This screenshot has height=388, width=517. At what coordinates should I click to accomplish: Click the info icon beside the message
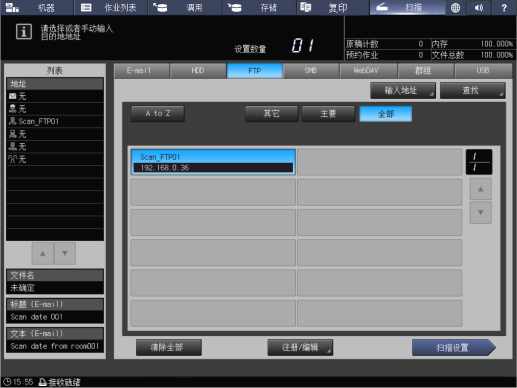24,32
